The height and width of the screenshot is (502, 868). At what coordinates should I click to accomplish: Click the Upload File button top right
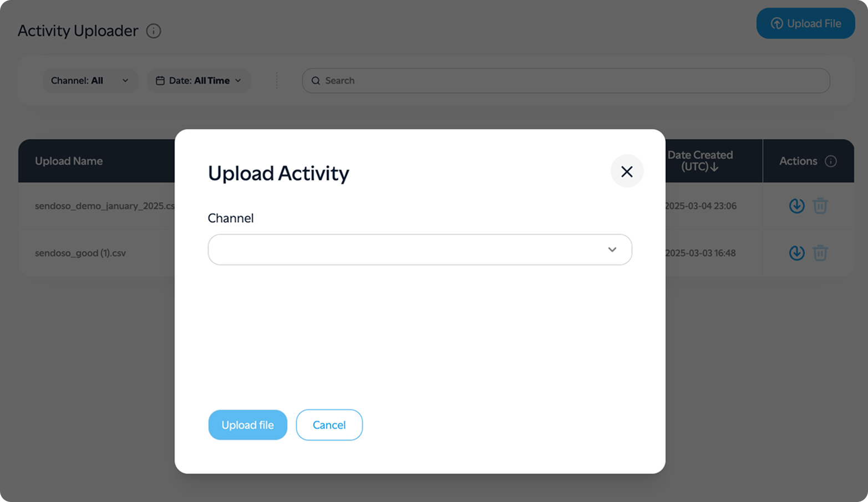point(805,23)
